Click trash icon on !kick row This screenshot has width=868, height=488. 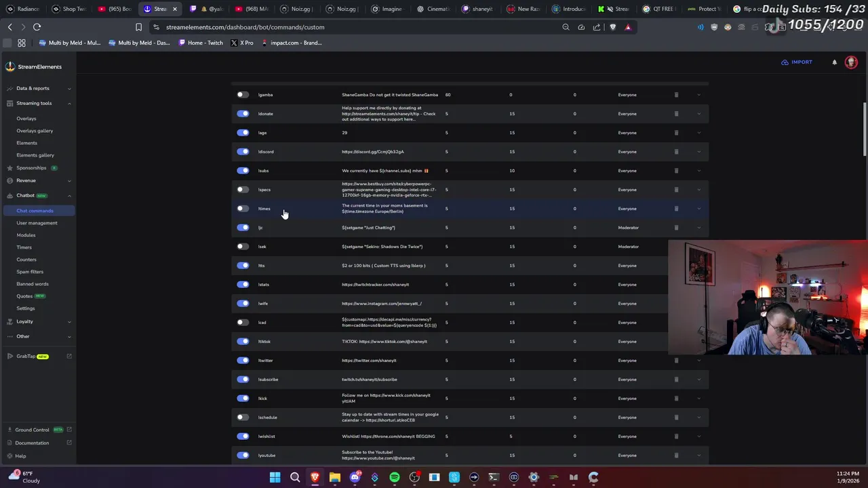point(676,399)
